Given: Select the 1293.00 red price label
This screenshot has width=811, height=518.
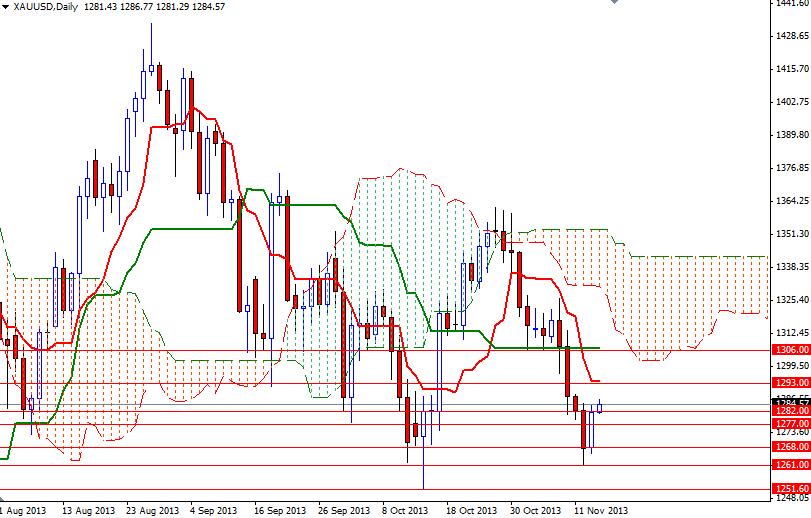Looking at the screenshot, I should coord(791,383).
